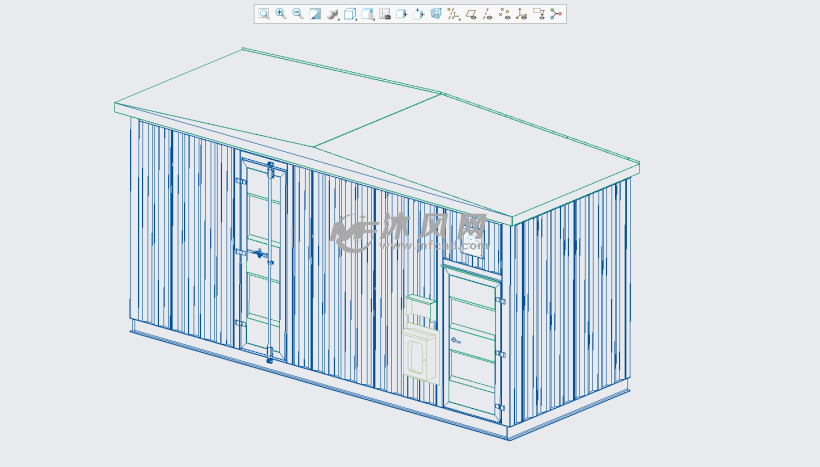Select the yellow electrical box on the wall
820x467 pixels.
pos(420,352)
